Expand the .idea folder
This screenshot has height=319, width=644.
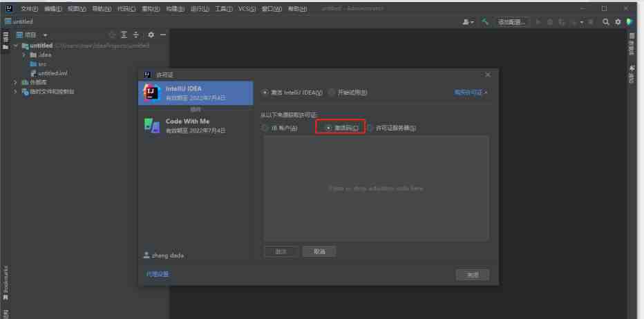click(23, 55)
